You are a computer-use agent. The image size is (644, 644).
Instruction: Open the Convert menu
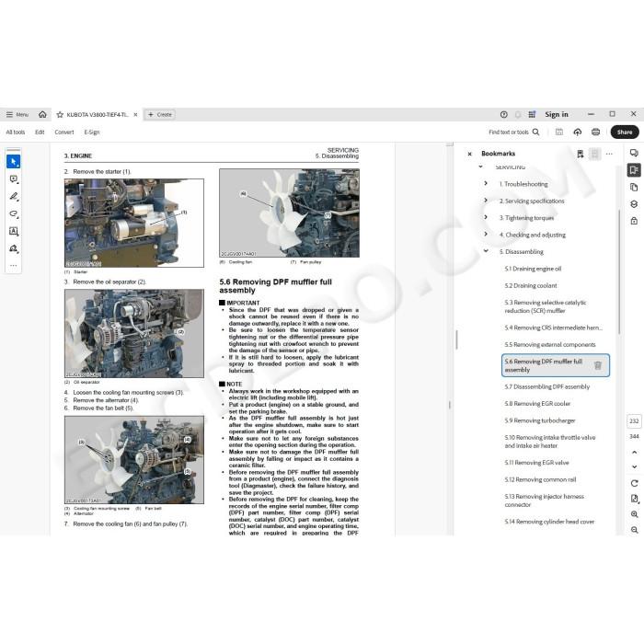pyautogui.click(x=64, y=132)
